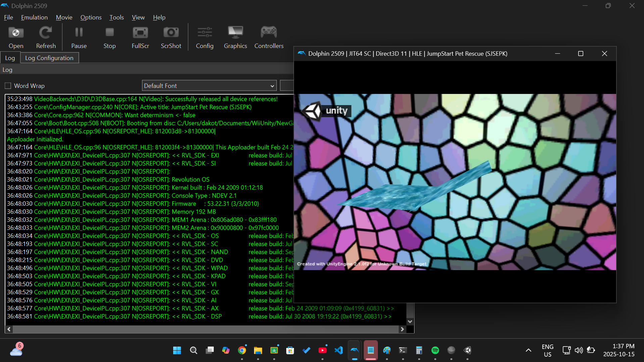Open the Config settings icon
644x362 pixels.
pyautogui.click(x=205, y=37)
